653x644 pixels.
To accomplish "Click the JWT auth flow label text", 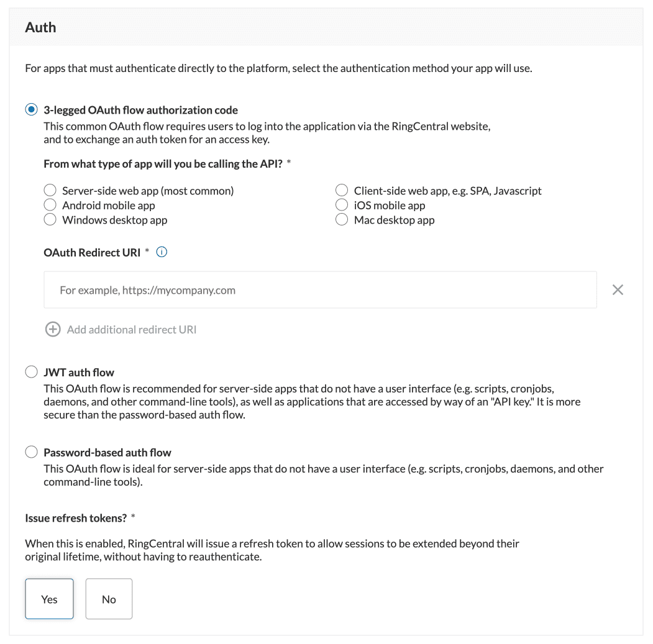I will pyautogui.click(x=79, y=373).
